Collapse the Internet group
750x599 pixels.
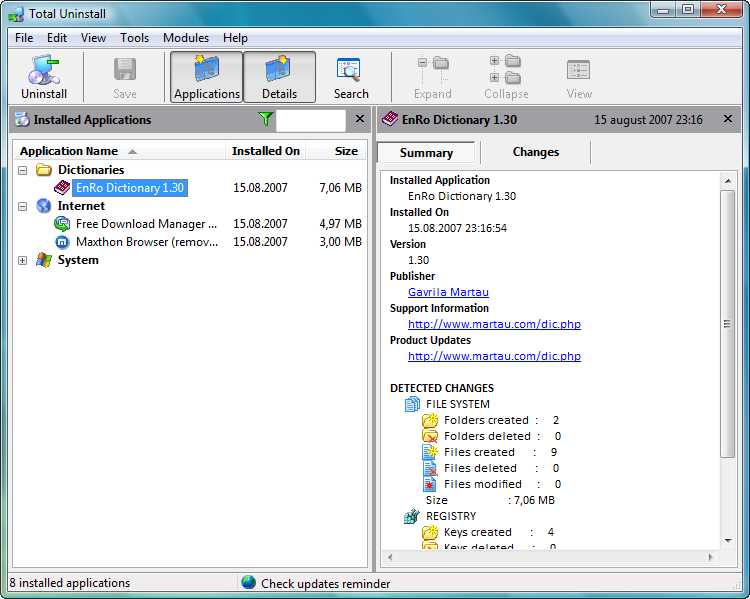[x=22, y=207]
